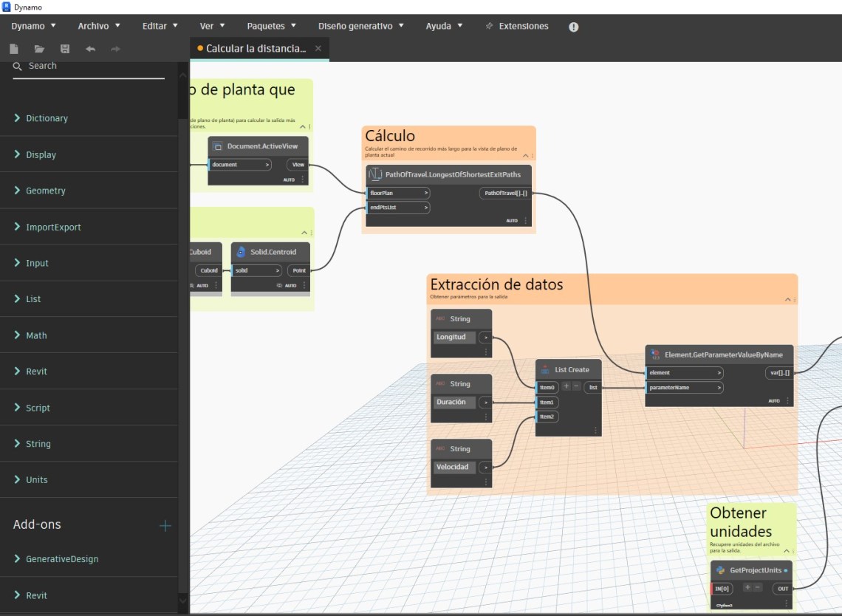
Task: Add an input port on List Create node
Action: 567,386
